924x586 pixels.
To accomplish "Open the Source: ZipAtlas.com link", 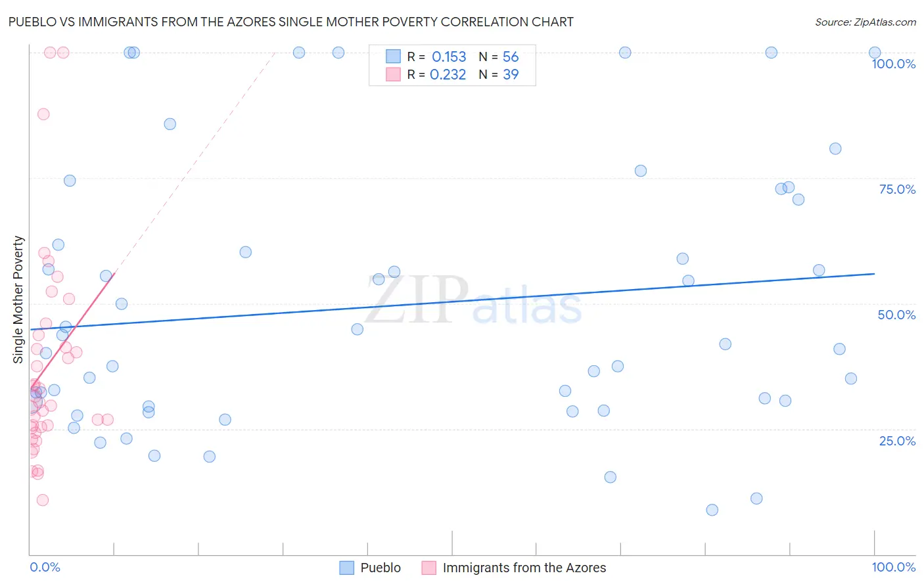I will click(866, 22).
